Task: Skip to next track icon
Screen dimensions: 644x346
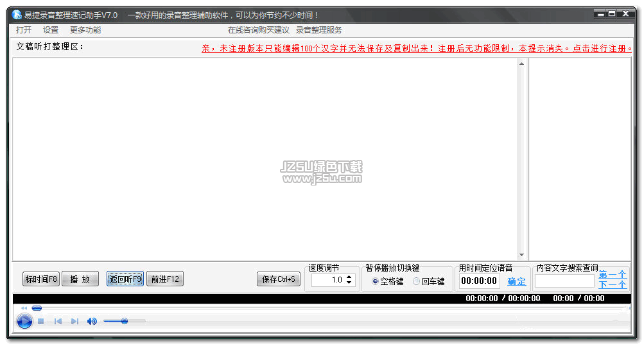Action: pos(74,322)
